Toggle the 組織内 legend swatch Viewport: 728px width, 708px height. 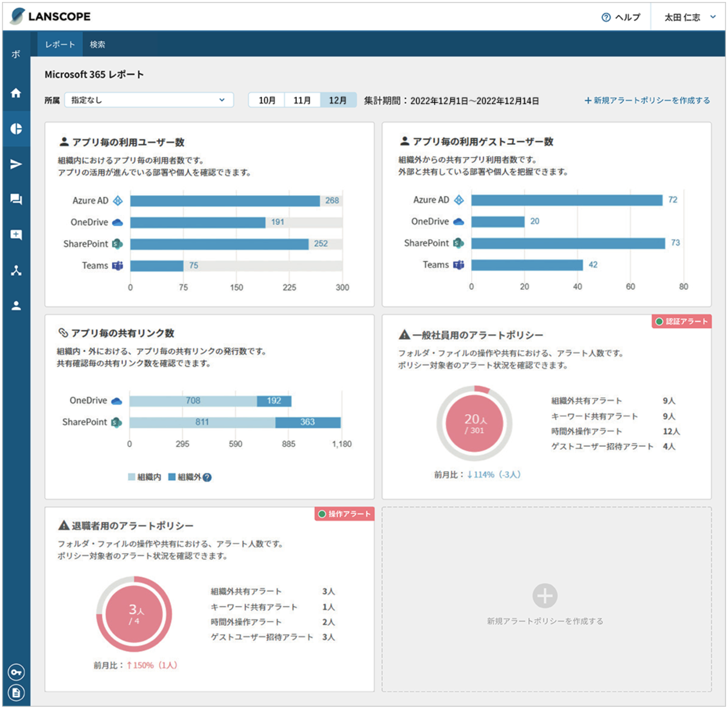tap(132, 477)
